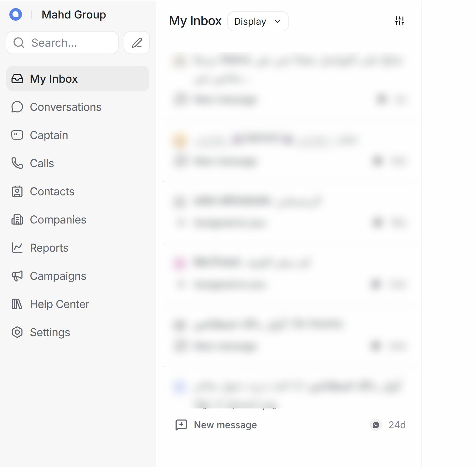This screenshot has height=467, width=476.
Task: Open inbox filters via the sliders icon
Action: (x=400, y=21)
